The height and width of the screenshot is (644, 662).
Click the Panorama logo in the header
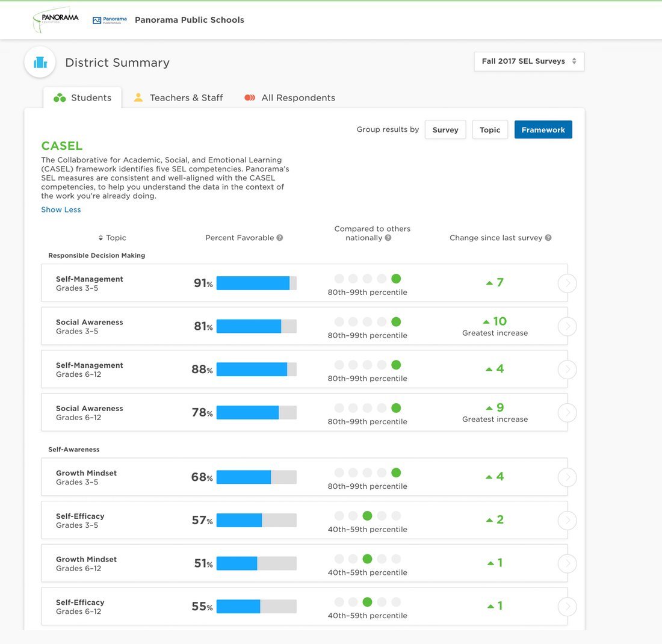click(55, 19)
